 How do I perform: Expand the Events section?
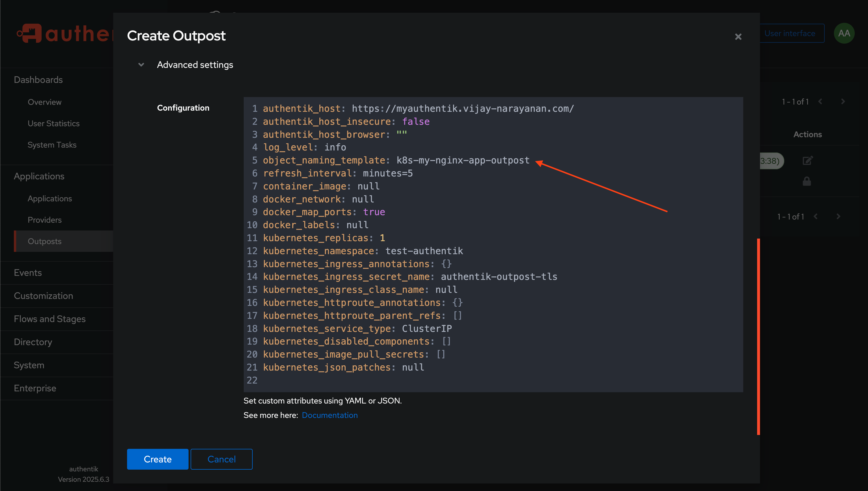(x=28, y=272)
